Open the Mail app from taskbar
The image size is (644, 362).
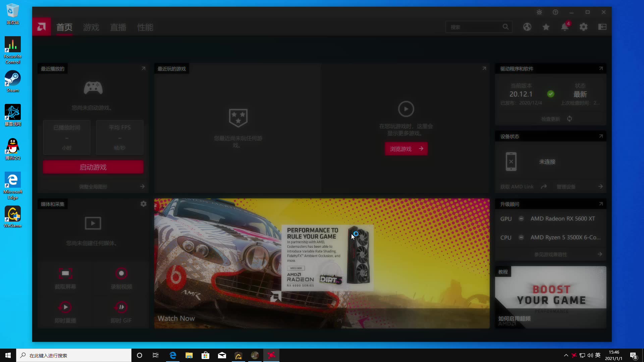(222, 355)
